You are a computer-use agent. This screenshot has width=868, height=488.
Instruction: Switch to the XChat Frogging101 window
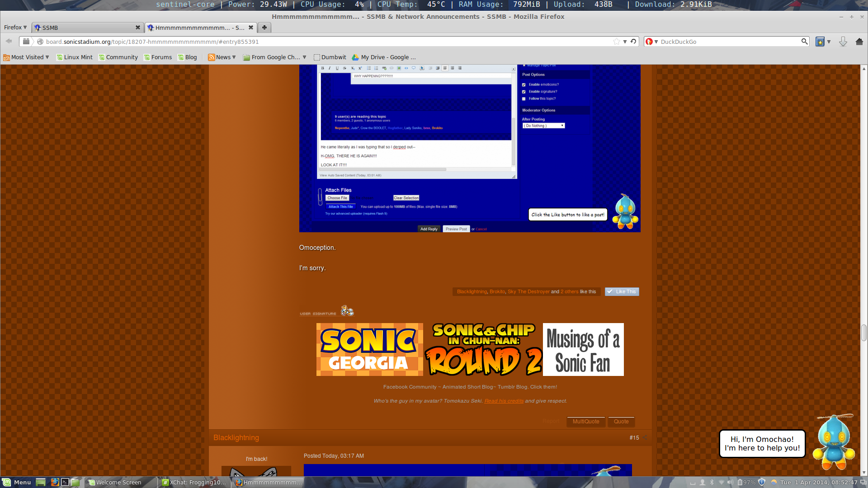pos(194,482)
